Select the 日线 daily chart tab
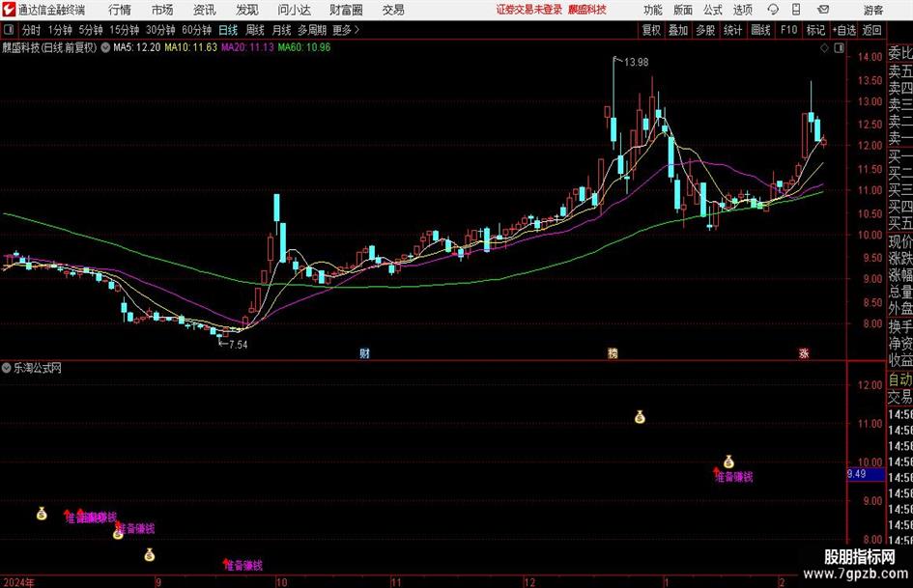This screenshot has height=588, width=913. tap(228, 30)
